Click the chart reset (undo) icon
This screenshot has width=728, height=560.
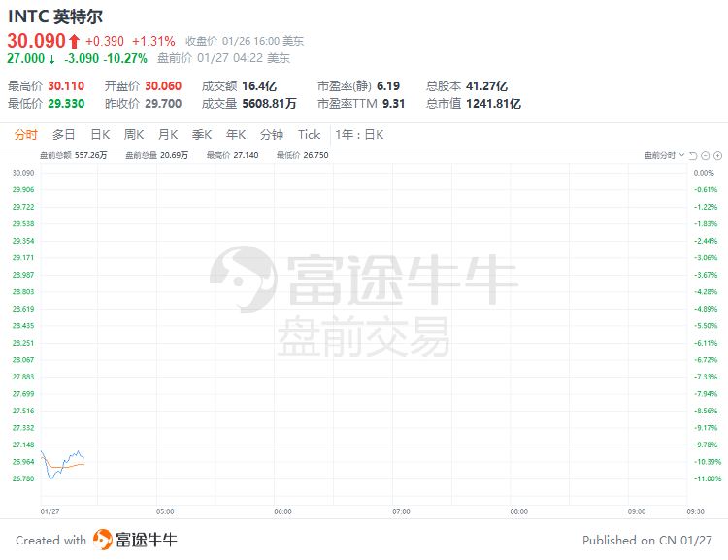pos(693,156)
